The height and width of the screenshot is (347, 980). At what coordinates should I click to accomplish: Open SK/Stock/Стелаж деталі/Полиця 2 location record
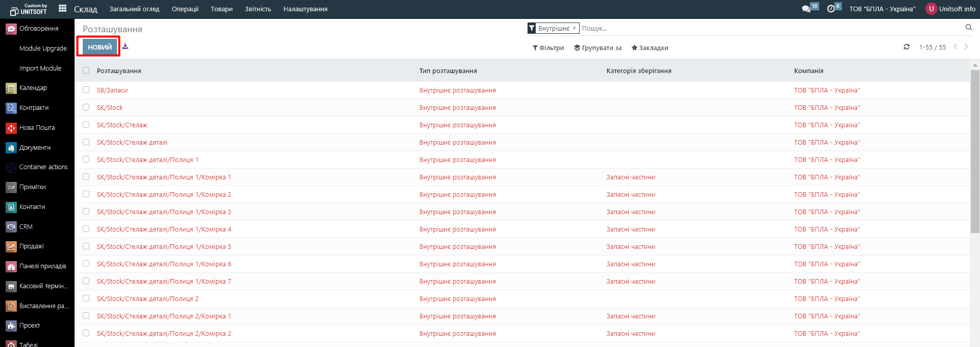click(148, 299)
